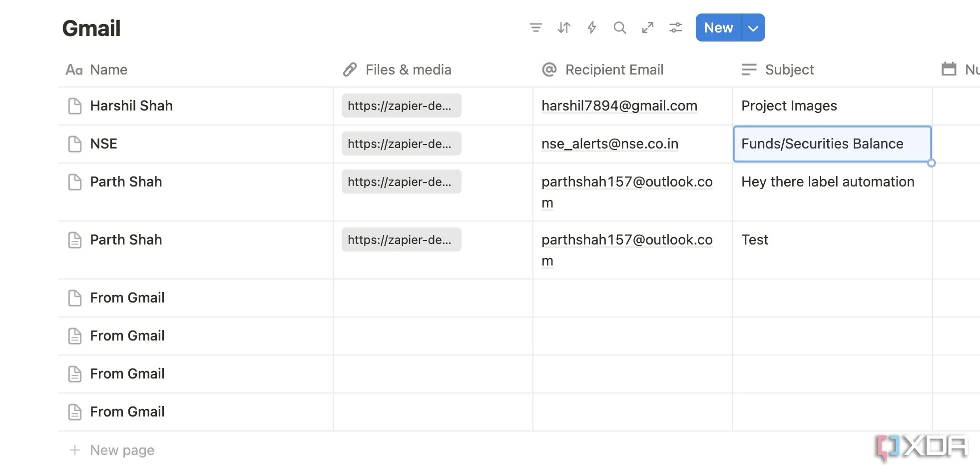The width and height of the screenshot is (980, 475).
Task: Open page icon of second From Gmail row
Action: tap(74, 336)
